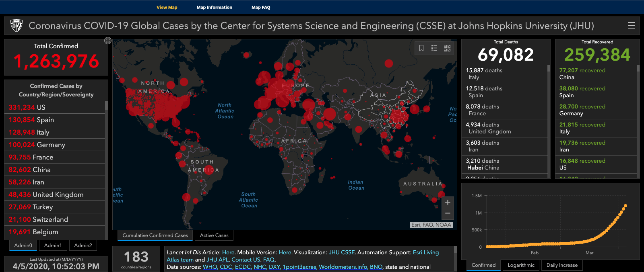Show the map legend list icon
Screen dimensions: 644x272
(434, 48)
